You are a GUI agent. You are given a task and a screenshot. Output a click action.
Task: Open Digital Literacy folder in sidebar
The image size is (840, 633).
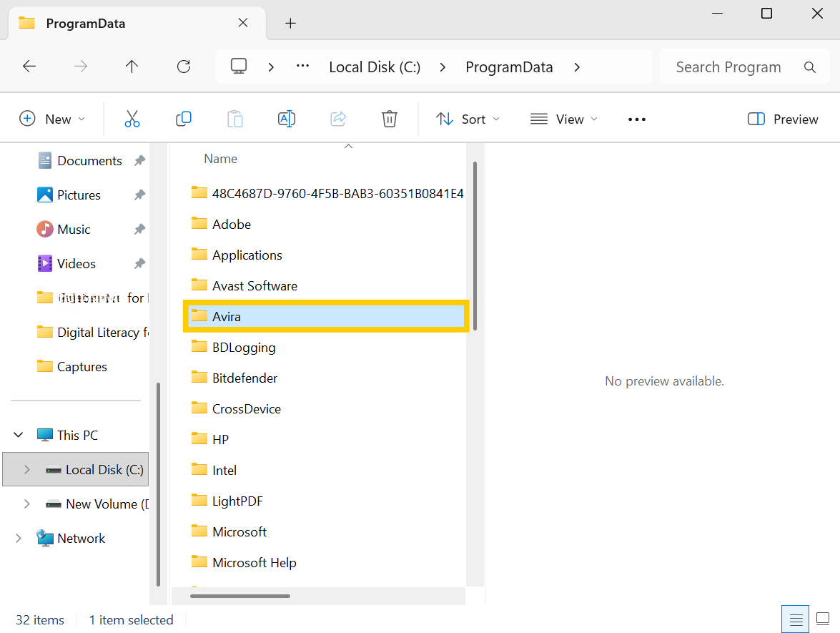(x=93, y=333)
